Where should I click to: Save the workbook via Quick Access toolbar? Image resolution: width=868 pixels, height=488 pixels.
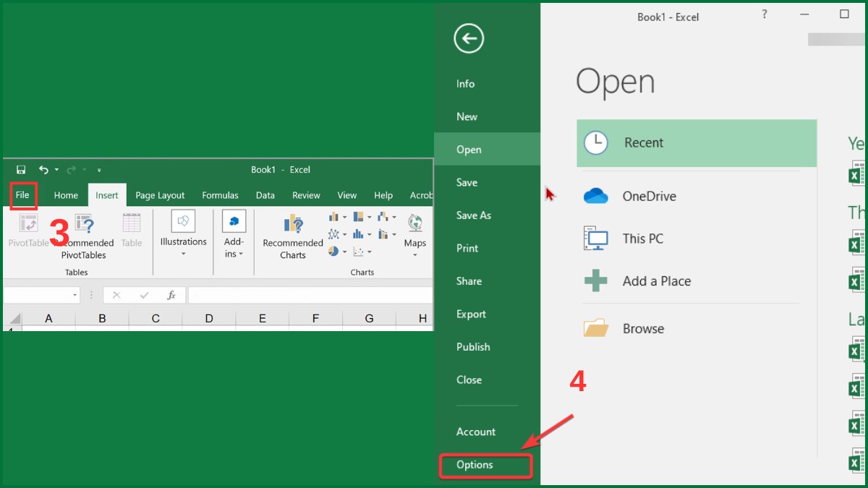pos(20,169)
